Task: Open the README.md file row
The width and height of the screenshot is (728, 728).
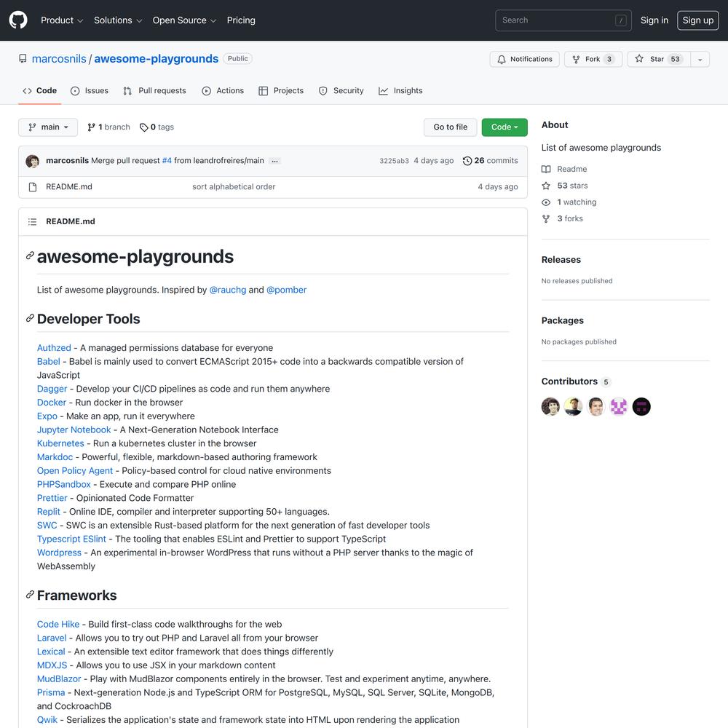Action: click(273, 187)
